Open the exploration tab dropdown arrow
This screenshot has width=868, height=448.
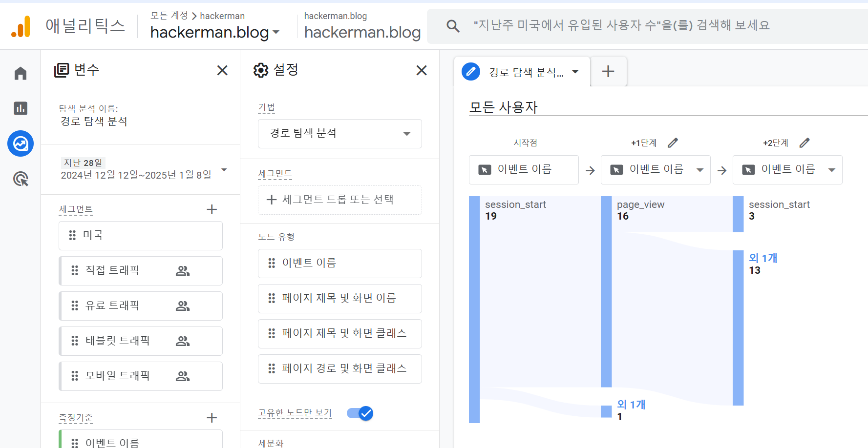(575, 72)
